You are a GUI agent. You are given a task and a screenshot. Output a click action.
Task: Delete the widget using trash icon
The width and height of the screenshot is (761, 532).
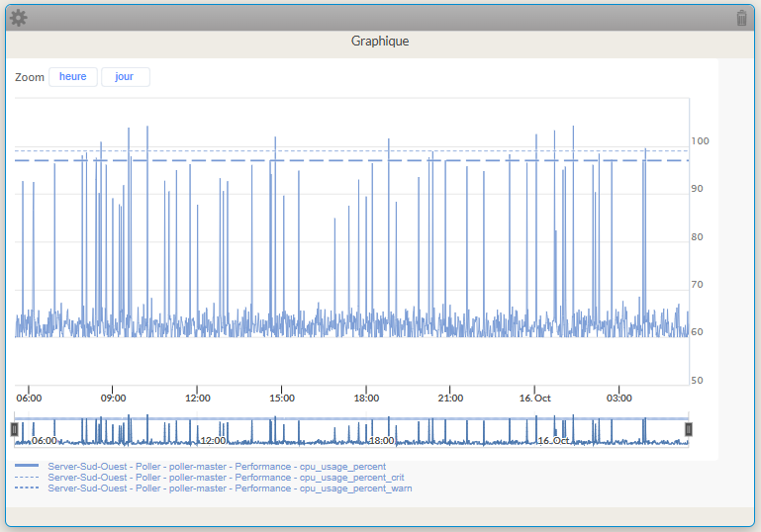(x=742, y=18)
